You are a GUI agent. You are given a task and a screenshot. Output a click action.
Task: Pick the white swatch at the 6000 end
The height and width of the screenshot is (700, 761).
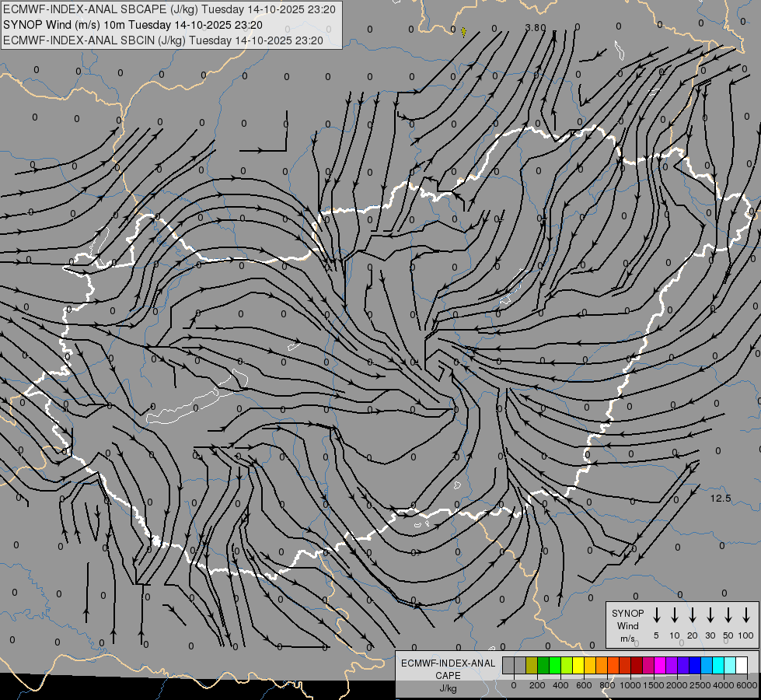(742, 665)
